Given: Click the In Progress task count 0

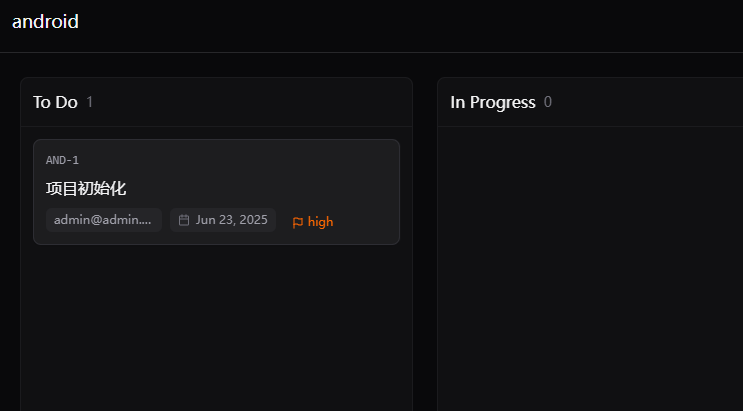Looking at the screenshot, I should (x=548, y=102).
